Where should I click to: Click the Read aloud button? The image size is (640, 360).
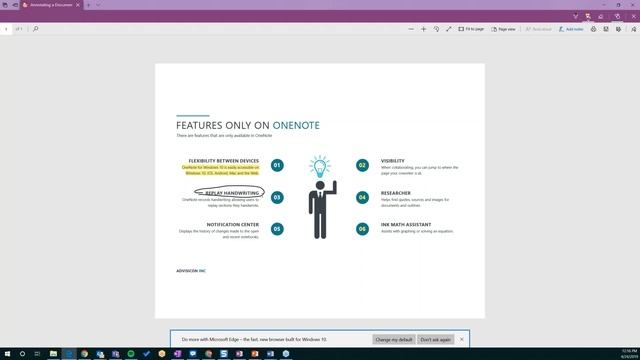pos(538,29)
